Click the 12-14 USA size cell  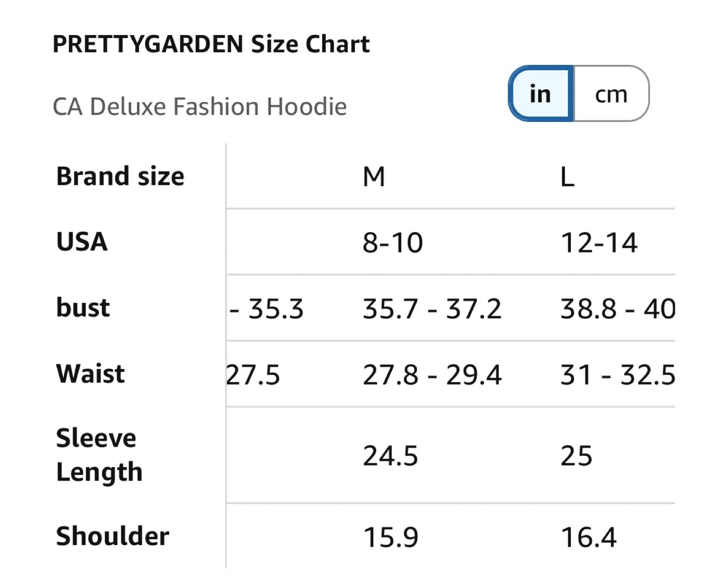(x=599, y=242)
